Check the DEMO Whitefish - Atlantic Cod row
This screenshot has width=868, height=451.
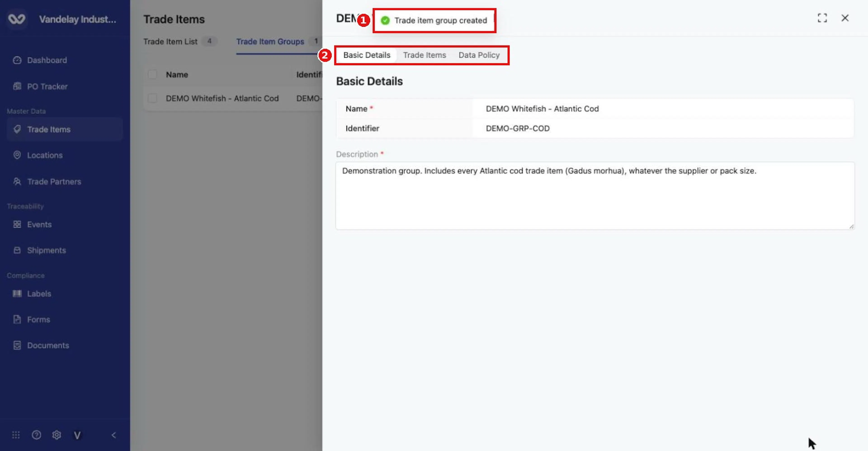152,98
